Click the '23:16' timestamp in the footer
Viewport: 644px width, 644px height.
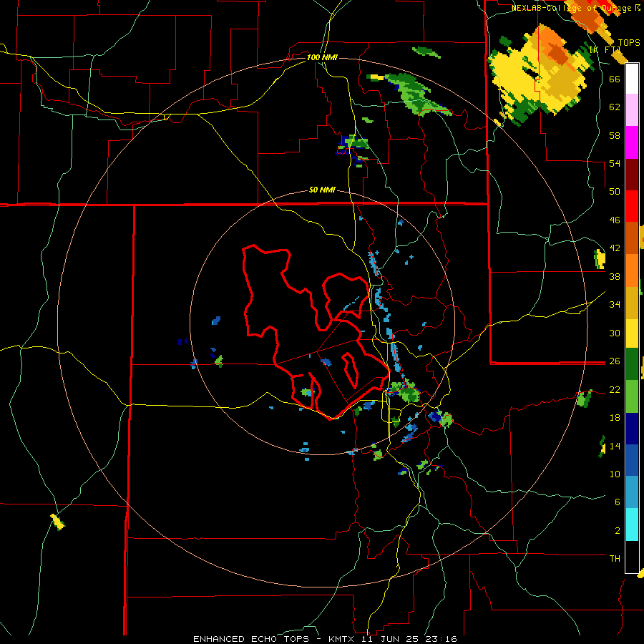pos(441,639)
